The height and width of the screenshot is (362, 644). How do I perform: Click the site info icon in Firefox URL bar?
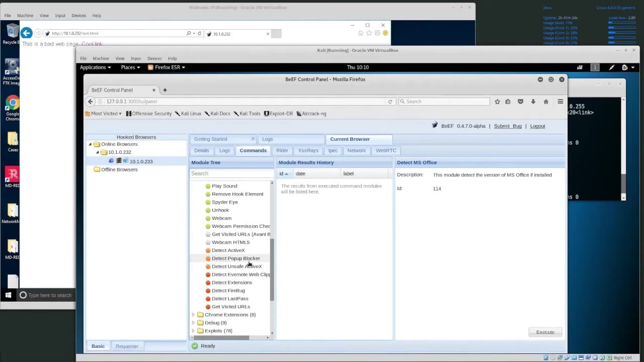(x=101, y=102)
